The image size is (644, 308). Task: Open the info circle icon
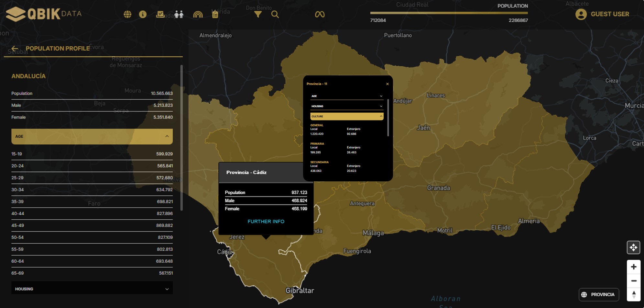pyautogui.click(x=143, y=14)
